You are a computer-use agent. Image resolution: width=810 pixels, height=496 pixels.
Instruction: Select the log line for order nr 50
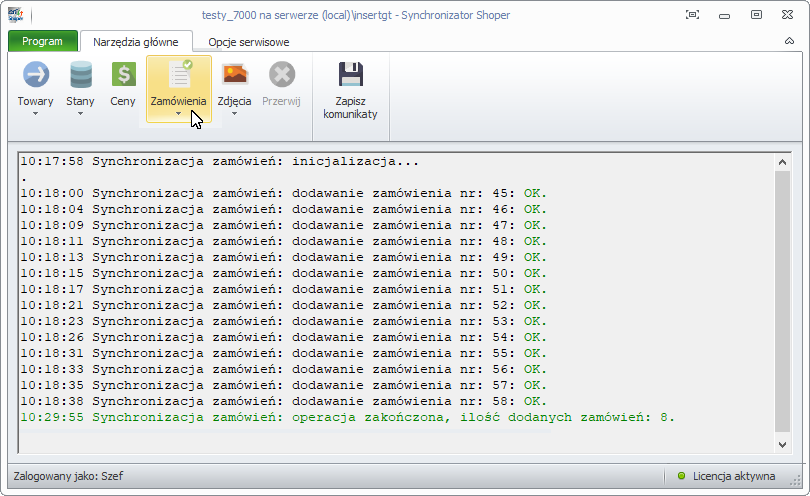point(283,274)
